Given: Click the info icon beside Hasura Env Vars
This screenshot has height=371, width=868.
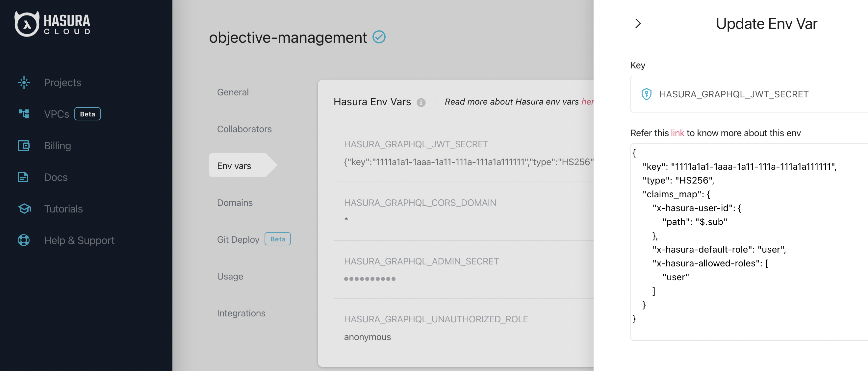Looking at the screenshot, I should 421,102.
